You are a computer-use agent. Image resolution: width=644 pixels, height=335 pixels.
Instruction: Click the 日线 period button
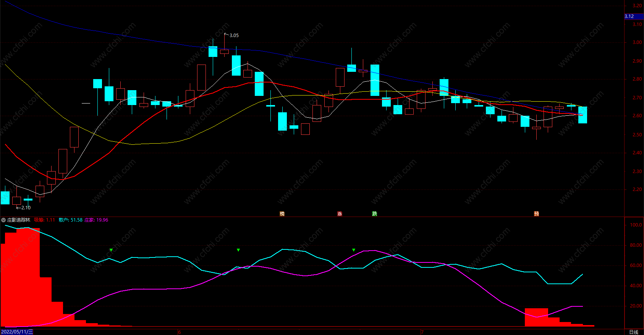pyautogui.click(x=634, y=332)
